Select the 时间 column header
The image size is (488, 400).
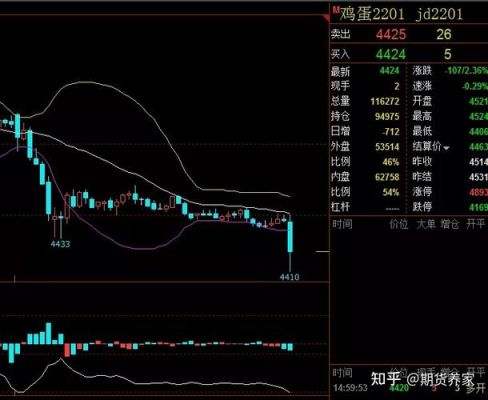[342, 224]
